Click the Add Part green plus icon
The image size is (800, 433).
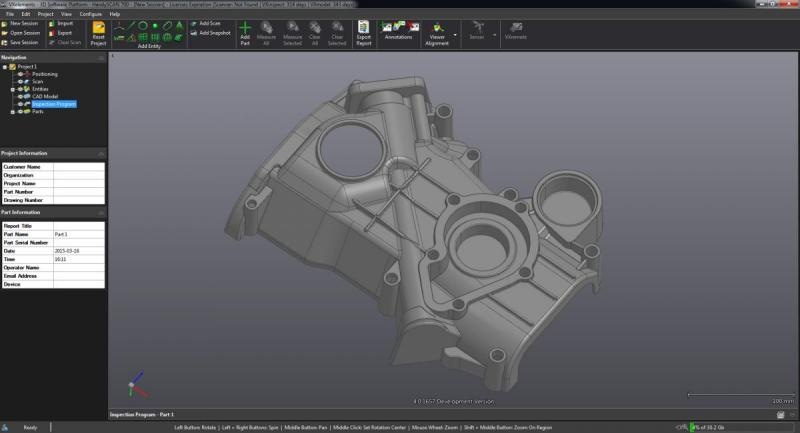tap(245, 28)
